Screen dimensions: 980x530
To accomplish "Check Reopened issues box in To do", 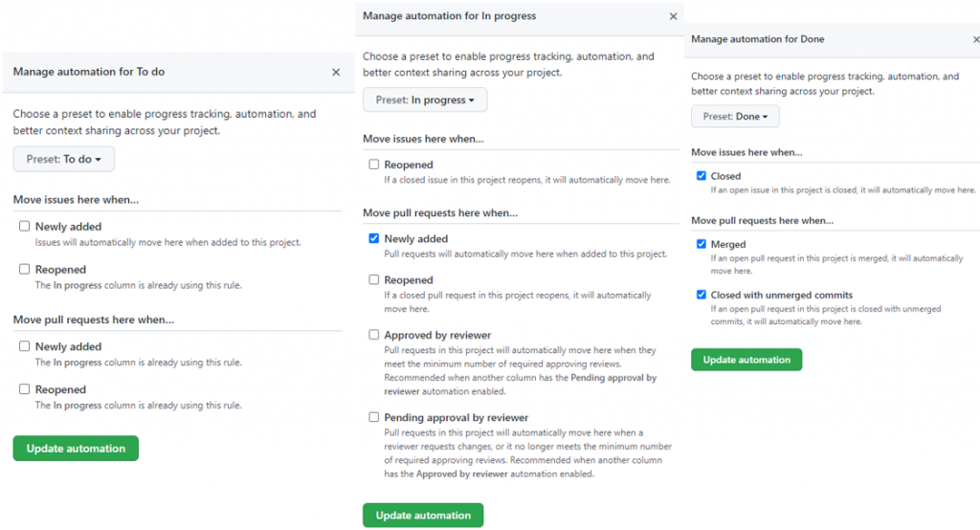I will (x=24, y=270).
